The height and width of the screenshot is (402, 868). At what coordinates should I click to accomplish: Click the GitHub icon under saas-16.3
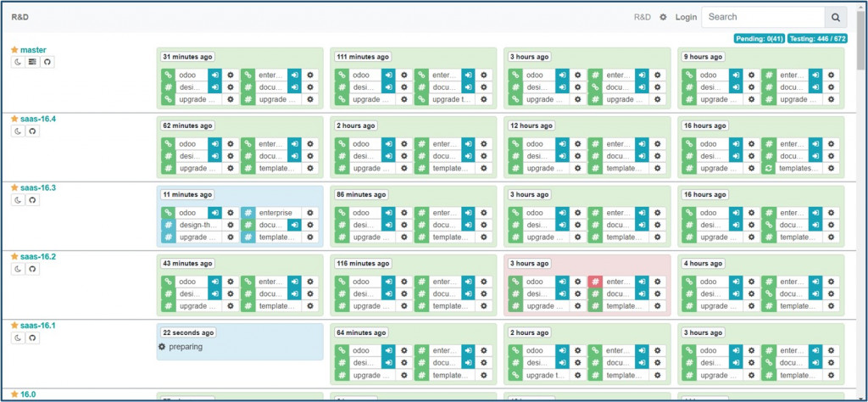tap(33, 200)
